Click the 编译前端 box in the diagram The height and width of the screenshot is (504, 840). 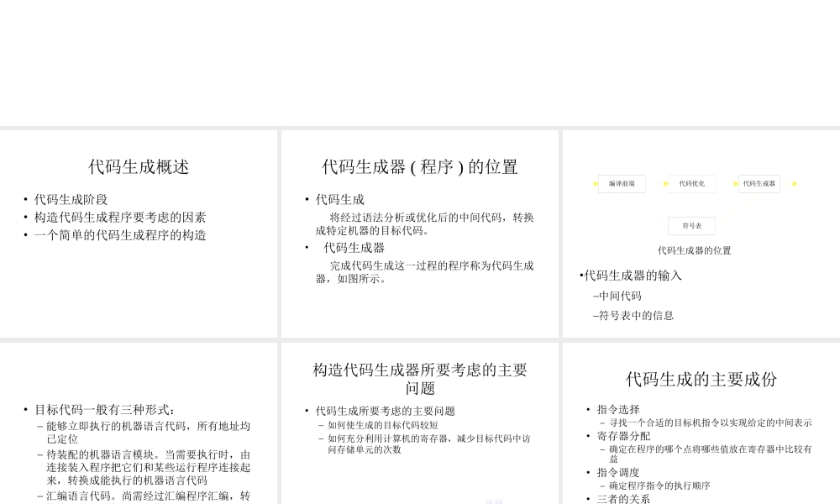pyautogui.click(x=622, y=184)
